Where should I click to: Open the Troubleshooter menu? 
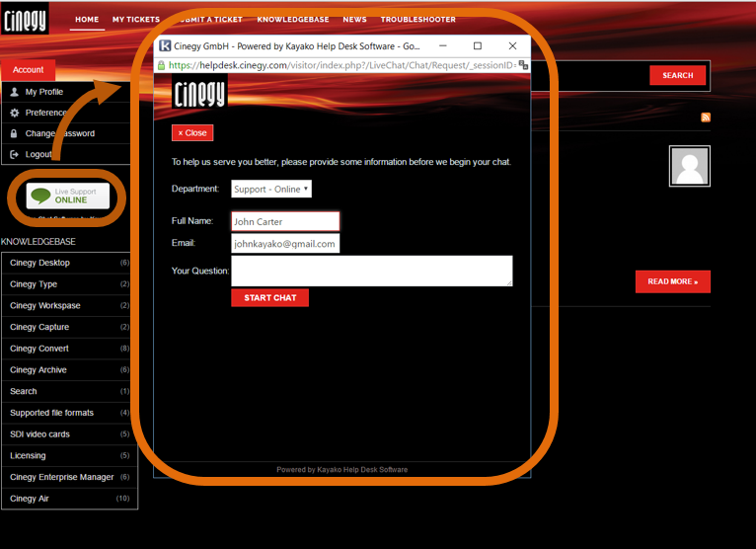coord(418,20)
